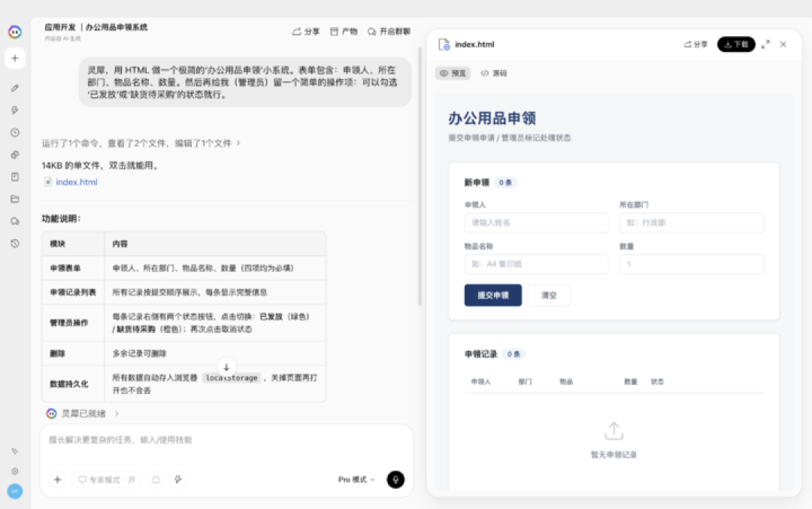Open the notebook icon in the sidebar
812x509 pixels.
(x=15, y=177)
